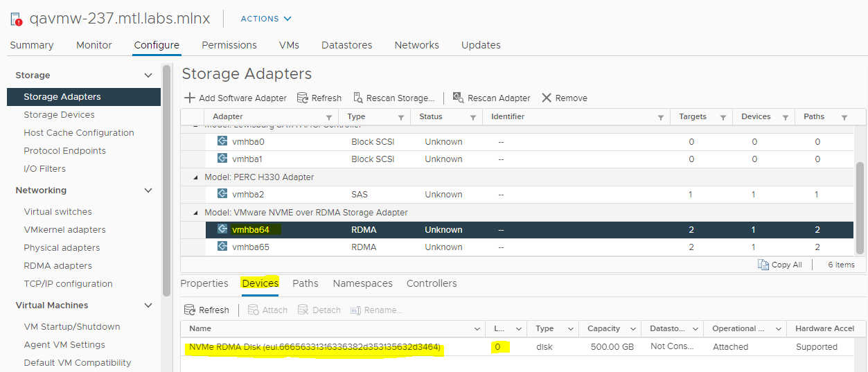The image size is (868, 372).
Task: Click vmhba2 devices count link
Action: (753, 195)
